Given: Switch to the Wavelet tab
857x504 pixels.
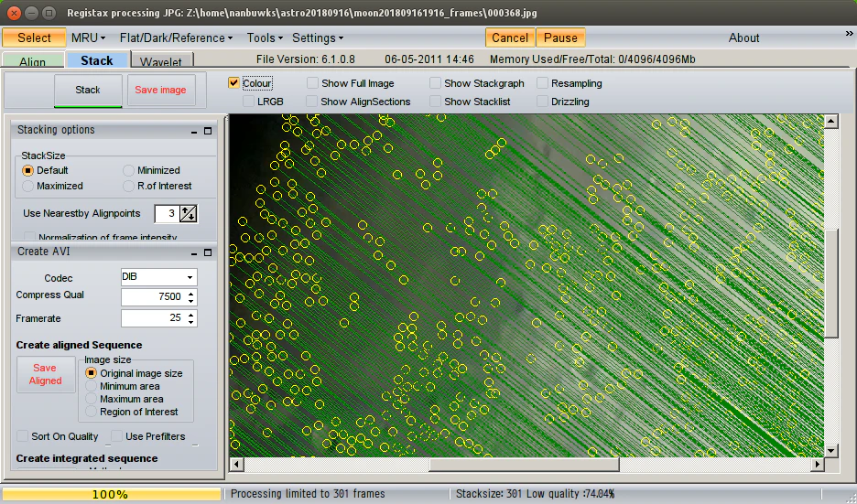Looking at the screenshot, I should pyautogui.click(x=161, y=61).
